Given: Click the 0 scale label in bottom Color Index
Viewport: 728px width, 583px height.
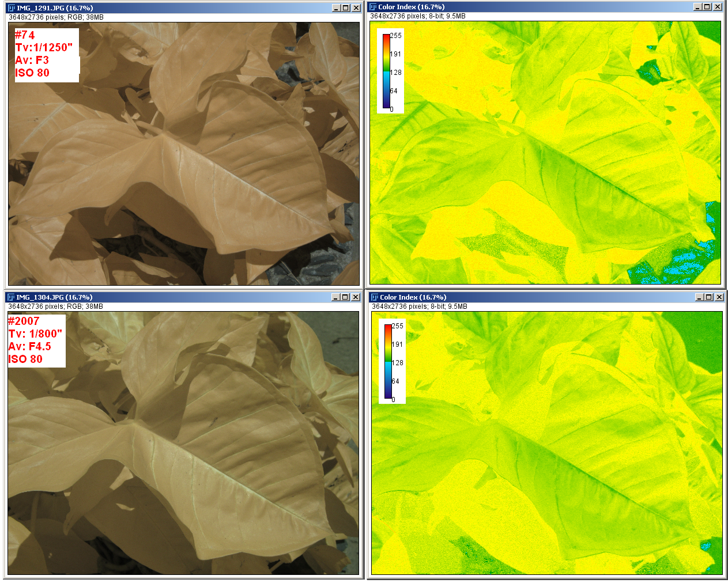Looking at the screenshot, I should 394,400.
